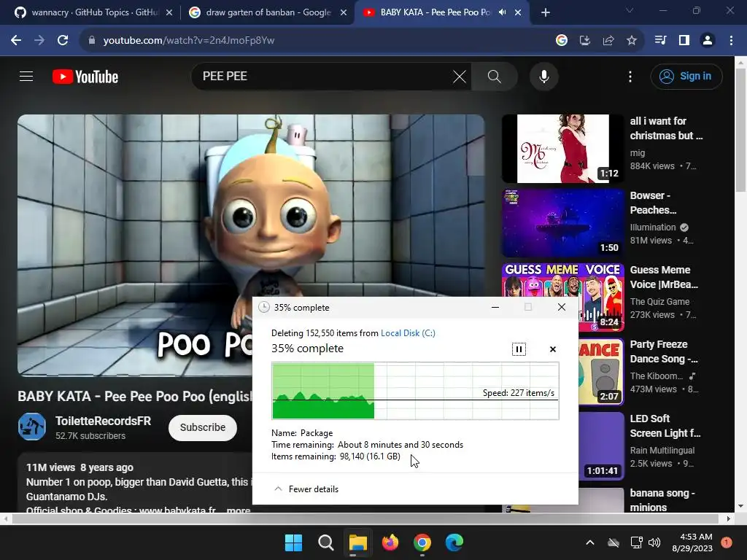Open Chrome from the taskbar
Viewport: 747px width, 560px height.
[x=422, y=542]
